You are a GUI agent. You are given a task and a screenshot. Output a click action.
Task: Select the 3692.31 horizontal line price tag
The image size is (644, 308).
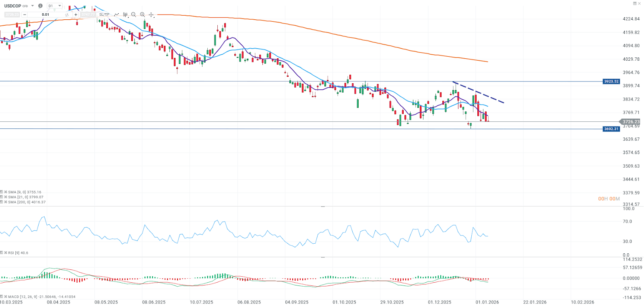tap(611, 129)
